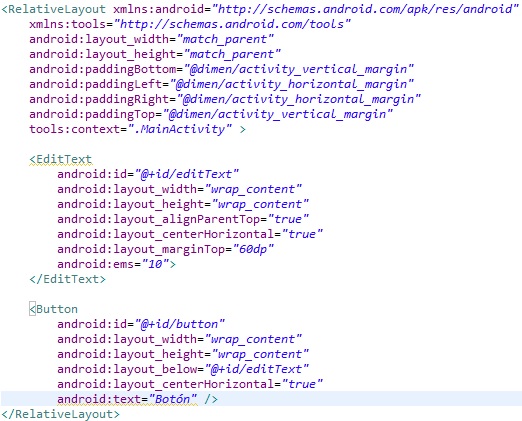522x421 pixels.
Task: Click the paddingRight activity_horizontal_margin value
Action: (x=299, y=99)
